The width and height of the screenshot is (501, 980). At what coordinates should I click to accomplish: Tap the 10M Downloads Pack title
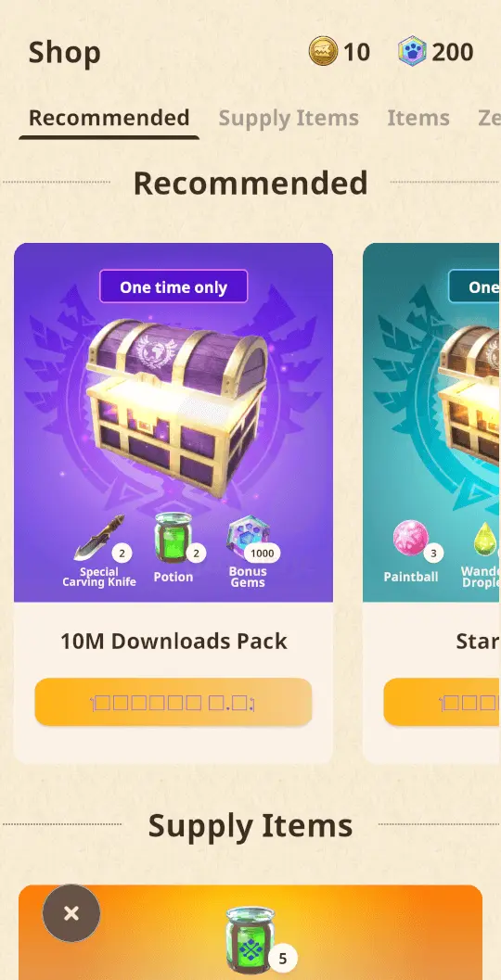(173, 642)
